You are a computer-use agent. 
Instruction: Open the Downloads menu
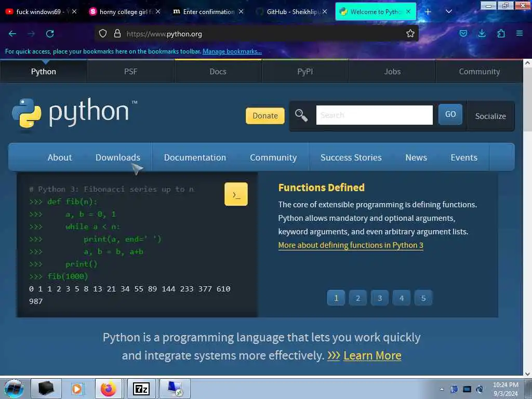118,157
